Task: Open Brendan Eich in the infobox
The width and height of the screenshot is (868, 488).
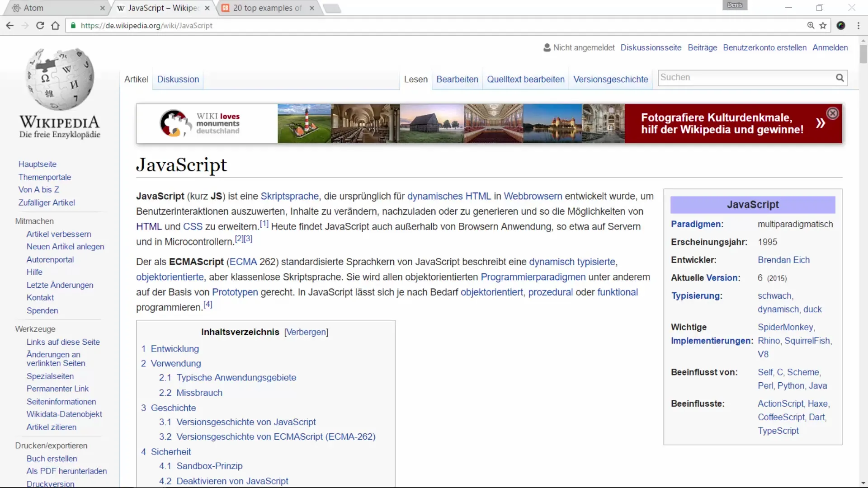Action: coord(783,260)
